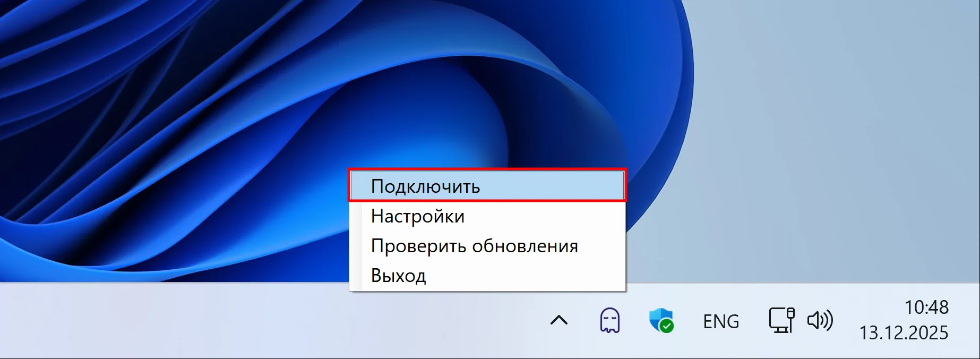This screenshot has width=980, height=359.
Task: Click the green checkmark badge on shield
Action: coord(667,326)
